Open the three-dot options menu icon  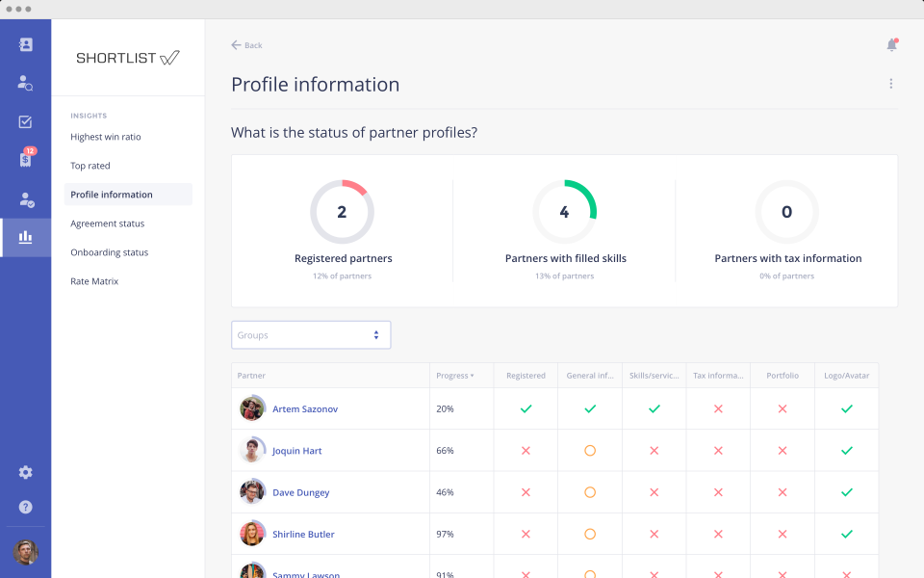click(x=890, y=83)
